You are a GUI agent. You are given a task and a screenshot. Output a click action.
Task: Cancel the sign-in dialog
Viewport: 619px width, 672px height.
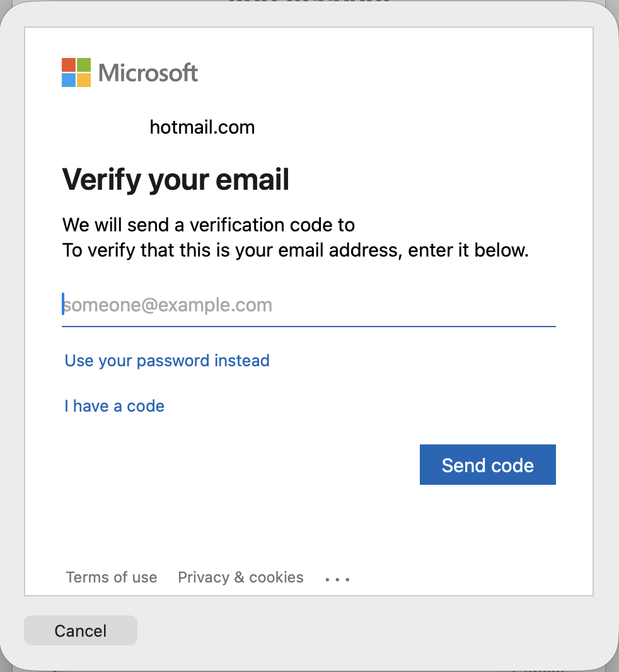pos(80,631)
